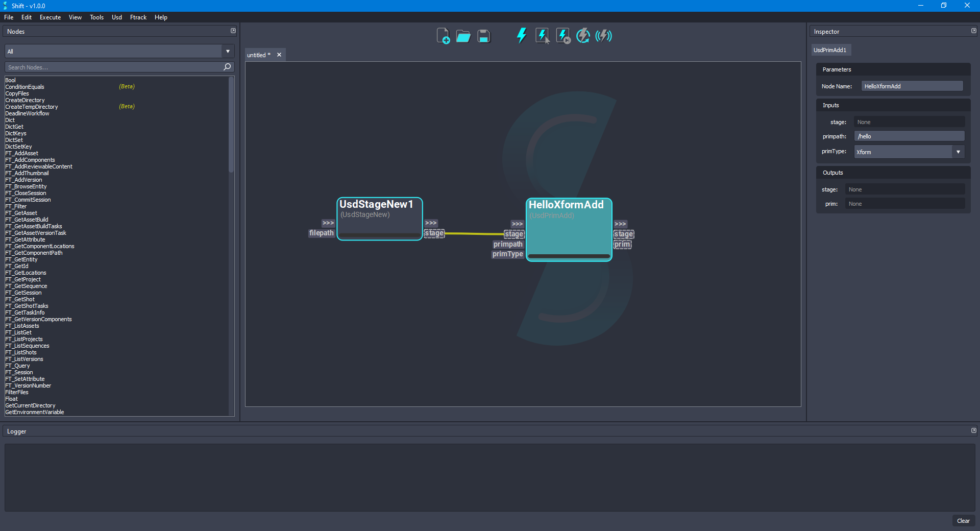Select the UsdPrimAdd1 node button
This screenshot has width=980, height=531.
[x=830, y=50]
